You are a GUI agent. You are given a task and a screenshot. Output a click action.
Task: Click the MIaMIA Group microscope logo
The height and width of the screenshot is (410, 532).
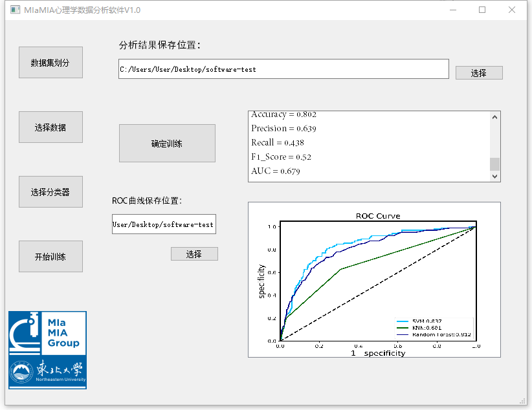(x=47, y=332)
